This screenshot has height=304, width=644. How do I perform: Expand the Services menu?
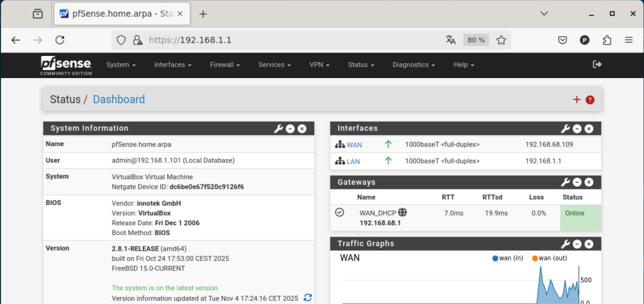275,65
